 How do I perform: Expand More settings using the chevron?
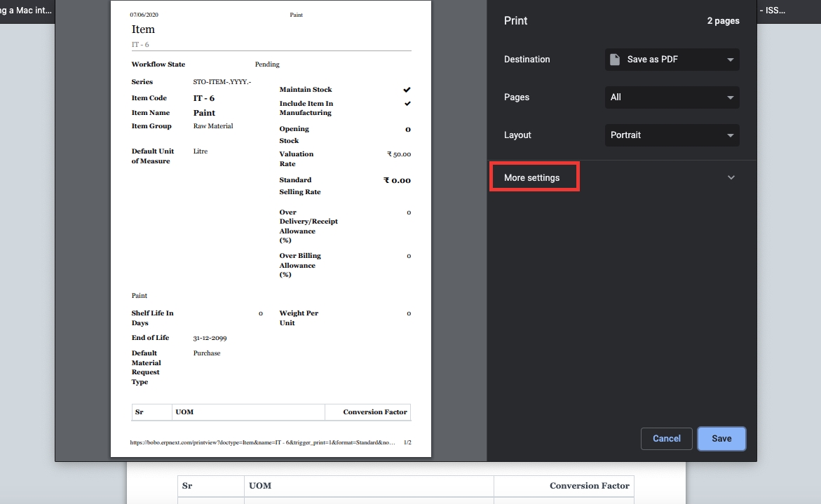[731, 177]
